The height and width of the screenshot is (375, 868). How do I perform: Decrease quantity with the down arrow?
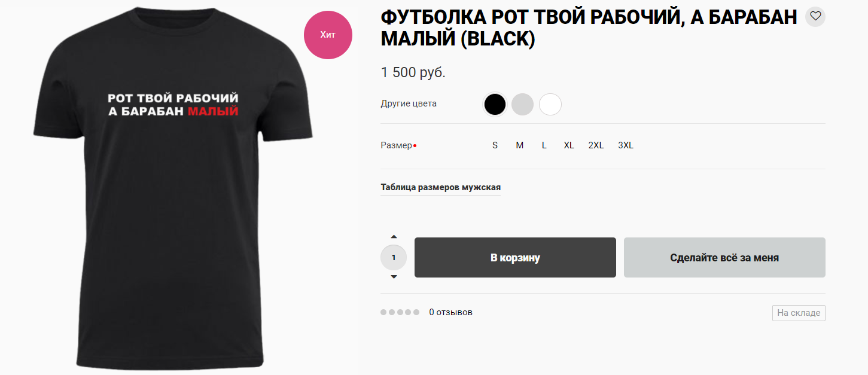click(x=394, y=277)
